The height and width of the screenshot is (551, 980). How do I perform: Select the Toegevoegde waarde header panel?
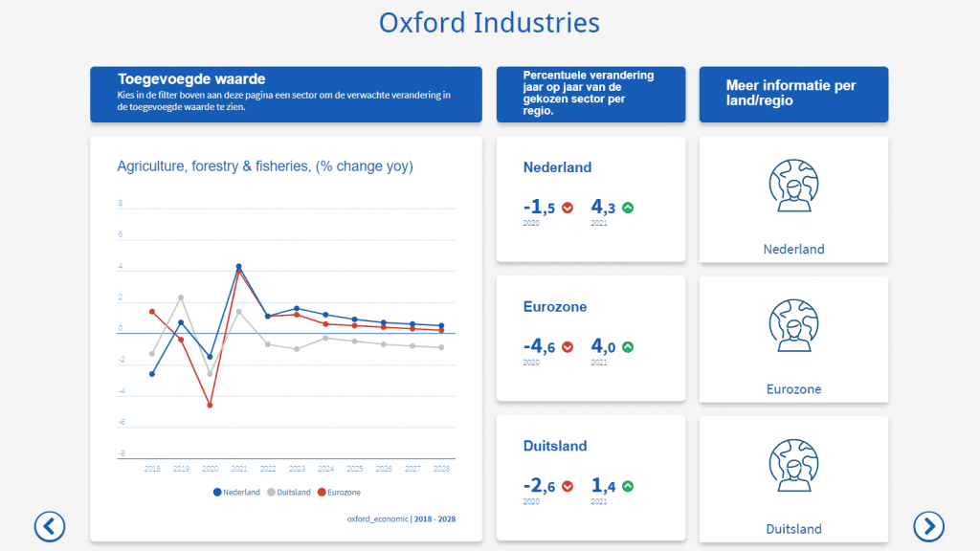point(285,94)
